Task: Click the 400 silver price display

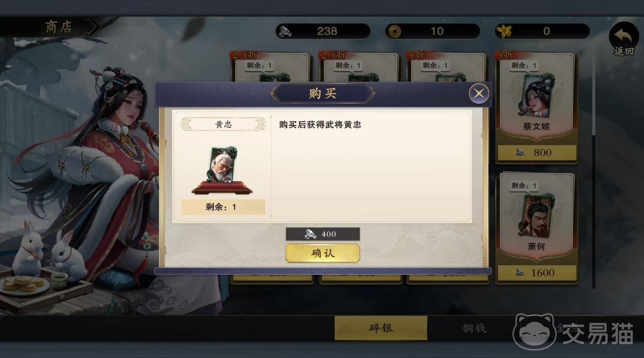Action: pos(323,234)
